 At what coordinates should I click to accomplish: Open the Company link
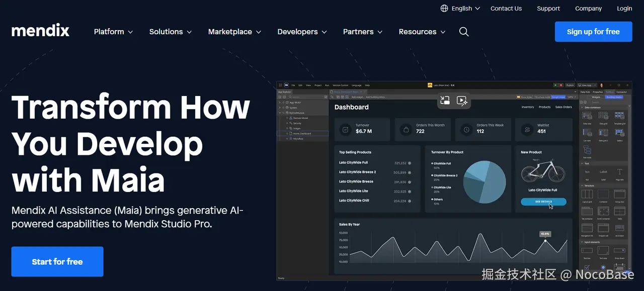(588, 9)
